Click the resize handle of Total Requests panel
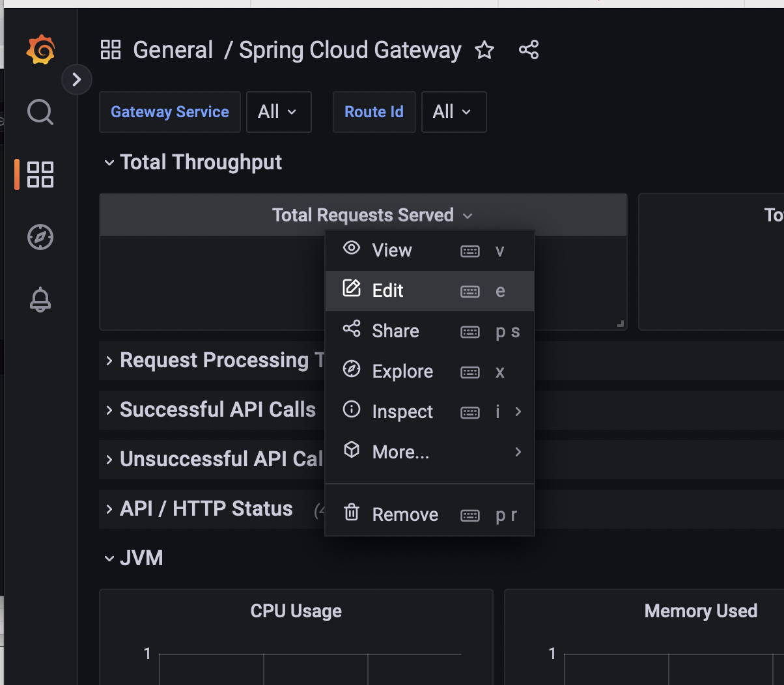The height and width of the screenshot is (685, 784). pos(621,324)
